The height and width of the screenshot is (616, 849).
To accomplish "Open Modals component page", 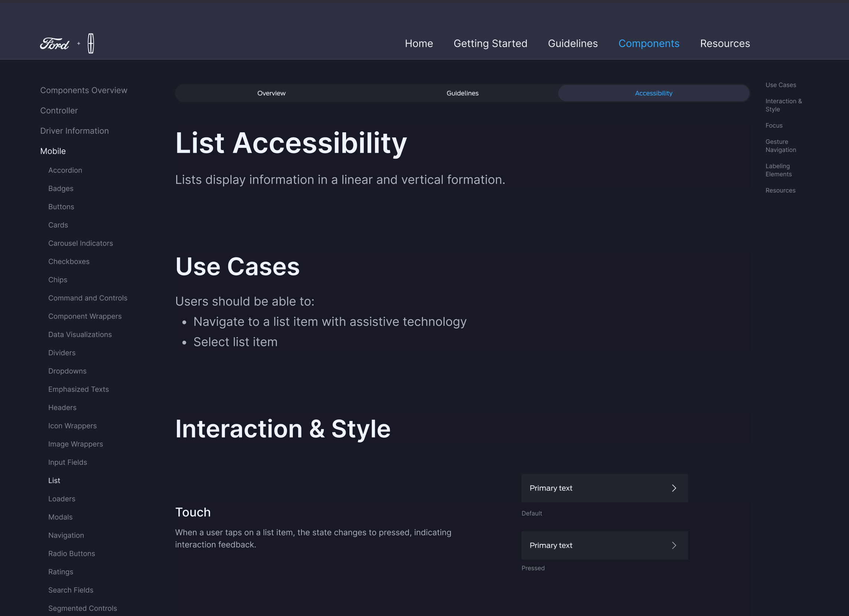I will 60,517.
